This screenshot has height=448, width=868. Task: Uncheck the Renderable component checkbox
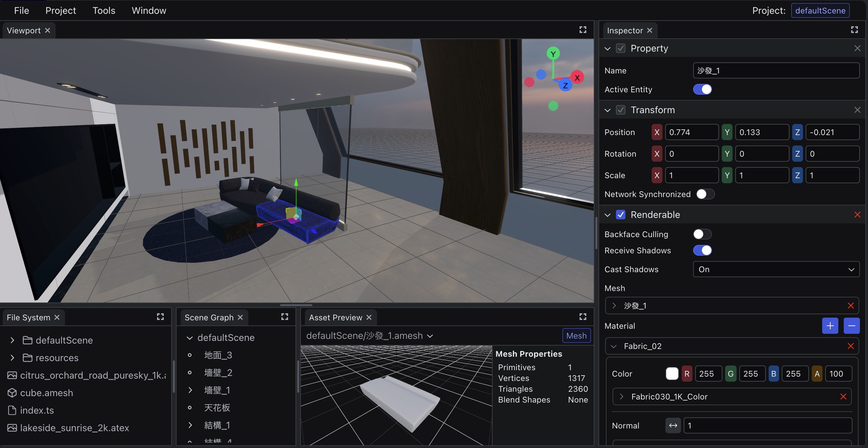(x=621, y=215)
